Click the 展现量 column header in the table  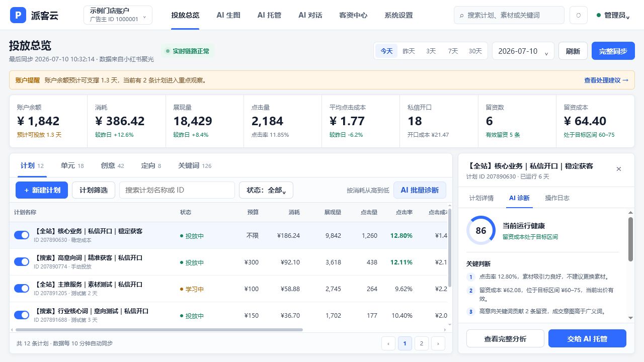coord(333,212)
